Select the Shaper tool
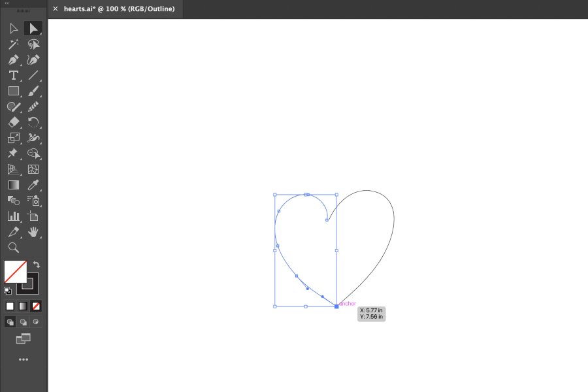 [x=14, y=107]
